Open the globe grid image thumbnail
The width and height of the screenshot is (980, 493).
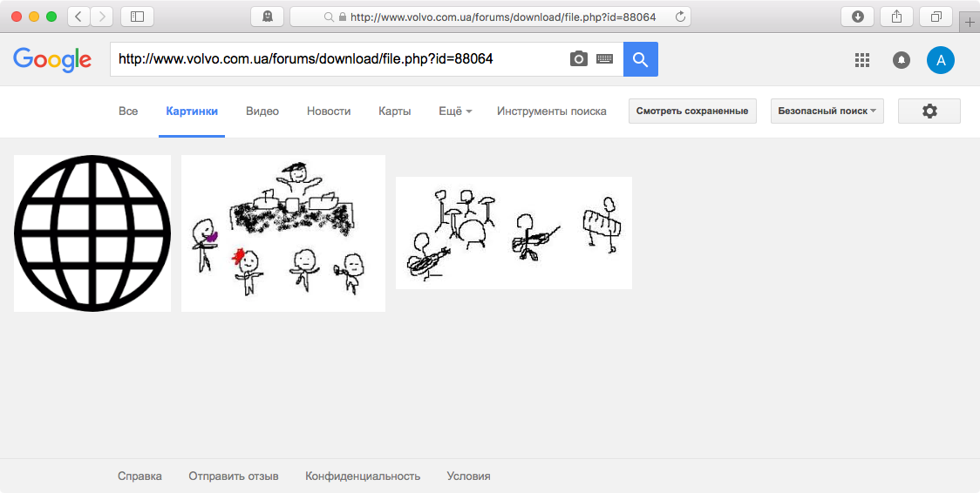[92, 233]
